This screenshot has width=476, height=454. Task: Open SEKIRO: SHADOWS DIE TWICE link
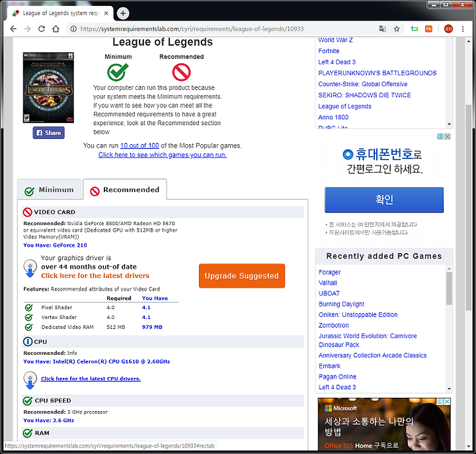tap(364, 95)
